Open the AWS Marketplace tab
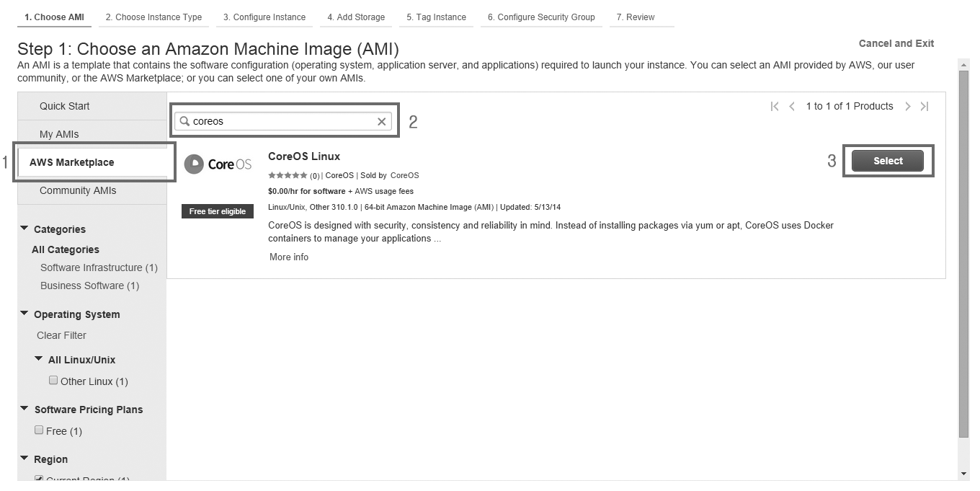Screen dimensions: 980x491 72,162
